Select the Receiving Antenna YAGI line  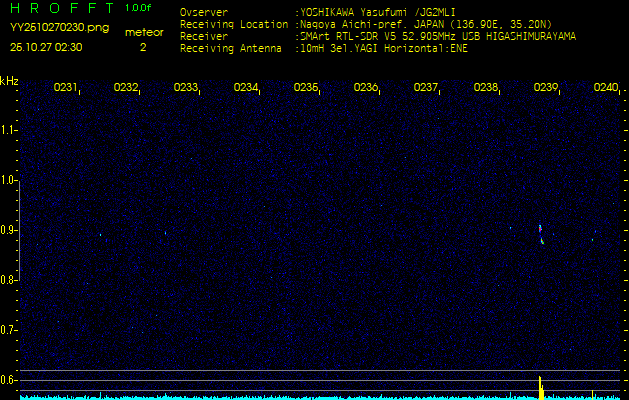[x=382, y=46]
